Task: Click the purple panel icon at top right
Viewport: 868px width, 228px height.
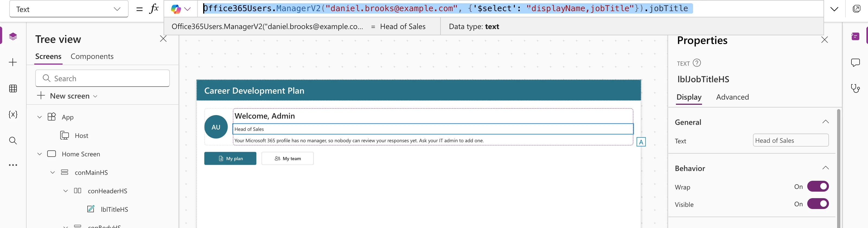Action: point(855,36)
